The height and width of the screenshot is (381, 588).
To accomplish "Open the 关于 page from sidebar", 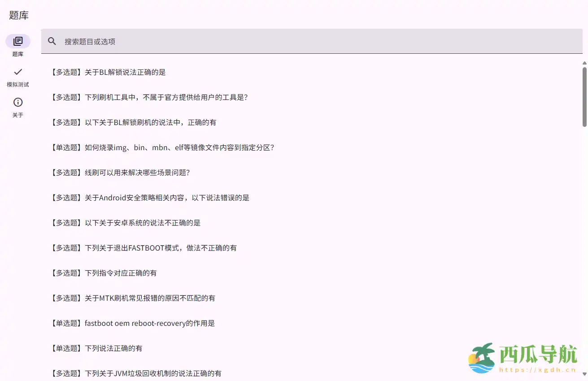I will tap(18, 108).
